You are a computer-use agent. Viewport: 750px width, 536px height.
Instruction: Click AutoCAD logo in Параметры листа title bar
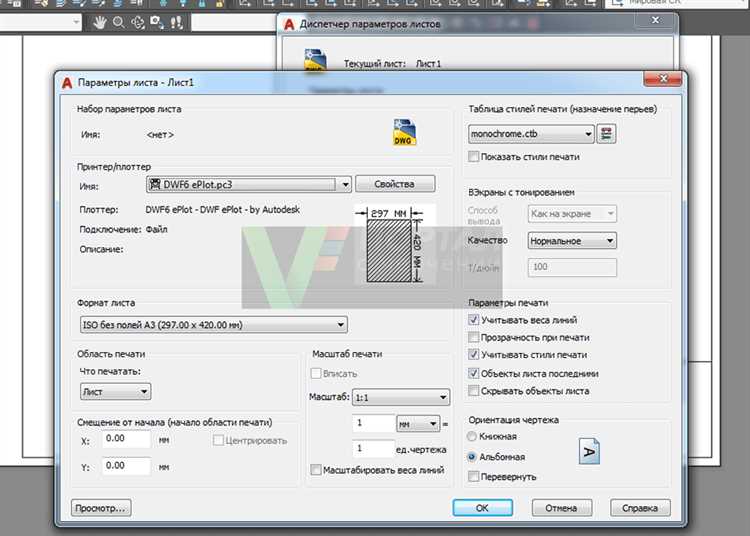(67, 82)
